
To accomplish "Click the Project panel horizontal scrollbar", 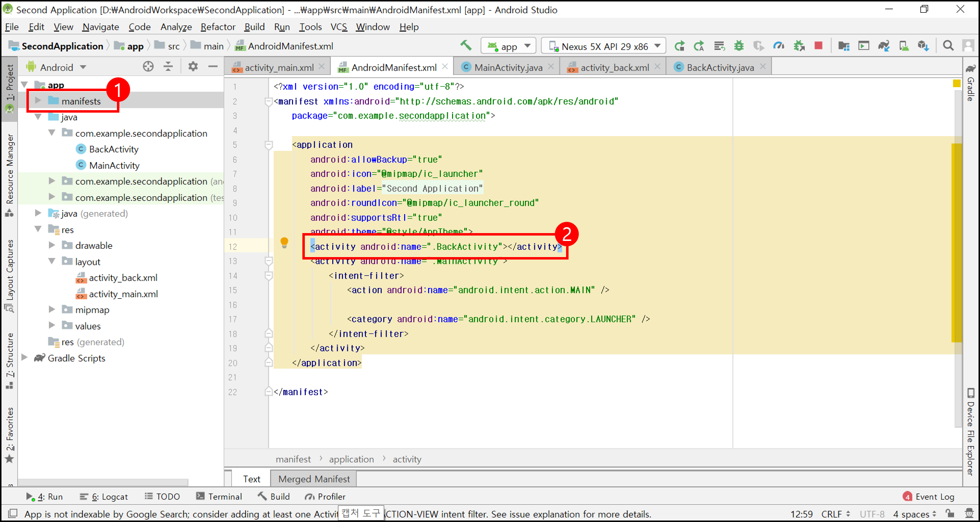I will click(x=103, y=482).
